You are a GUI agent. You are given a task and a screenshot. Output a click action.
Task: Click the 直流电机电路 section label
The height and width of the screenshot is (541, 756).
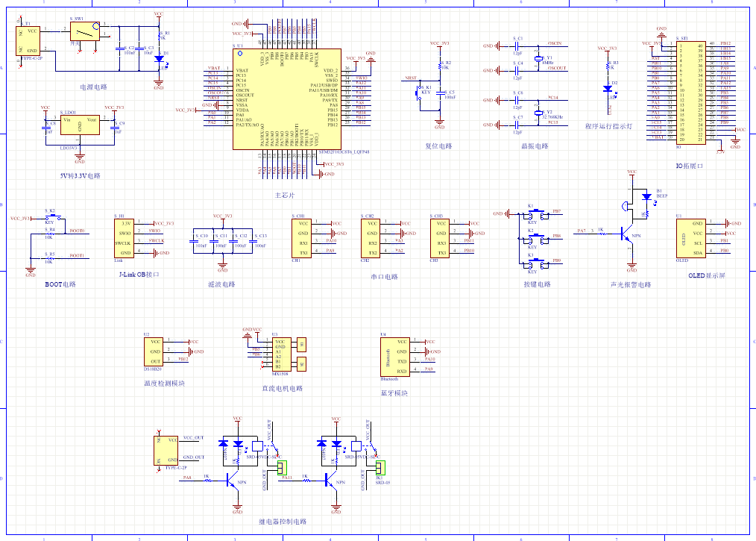point(282,389)
